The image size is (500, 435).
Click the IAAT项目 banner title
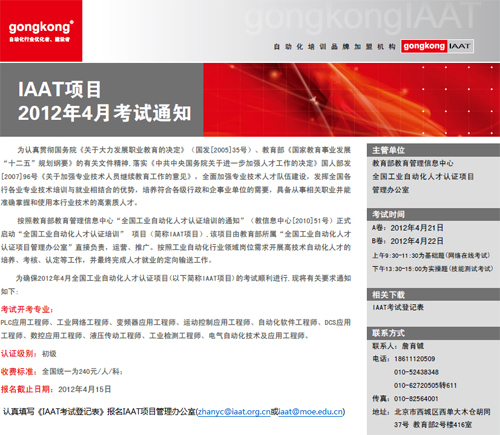point(59,89)
